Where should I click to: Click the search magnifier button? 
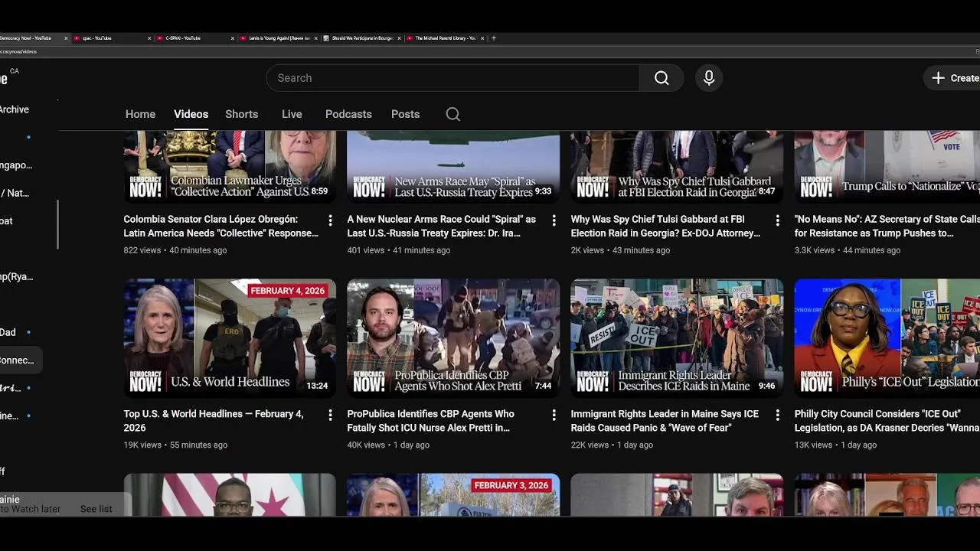point(661,78)
